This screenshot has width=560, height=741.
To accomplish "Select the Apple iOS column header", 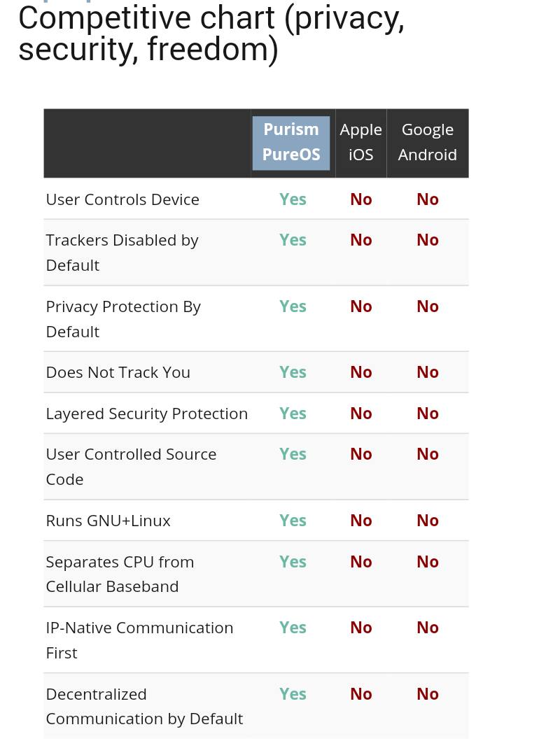I will (x=361, y=142).
